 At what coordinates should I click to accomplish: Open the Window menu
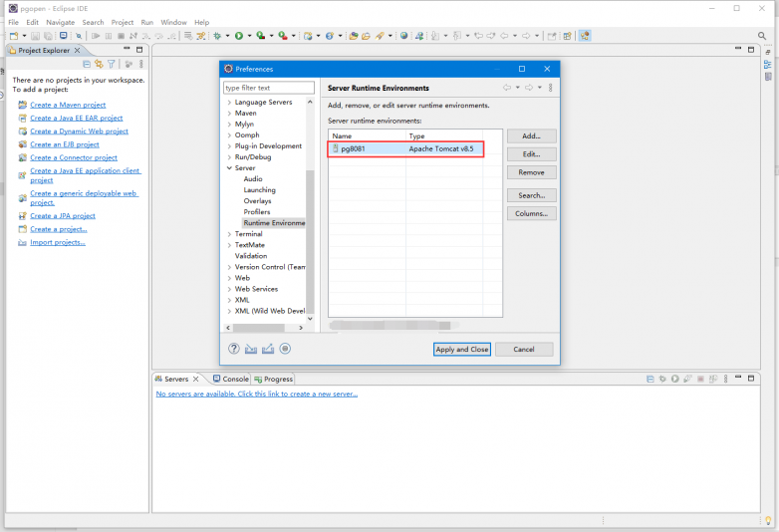tap(173, 22)
